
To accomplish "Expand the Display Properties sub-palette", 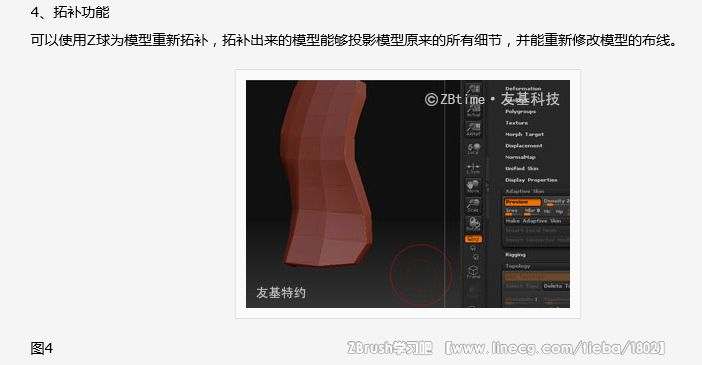I will (x=531, y=180).
